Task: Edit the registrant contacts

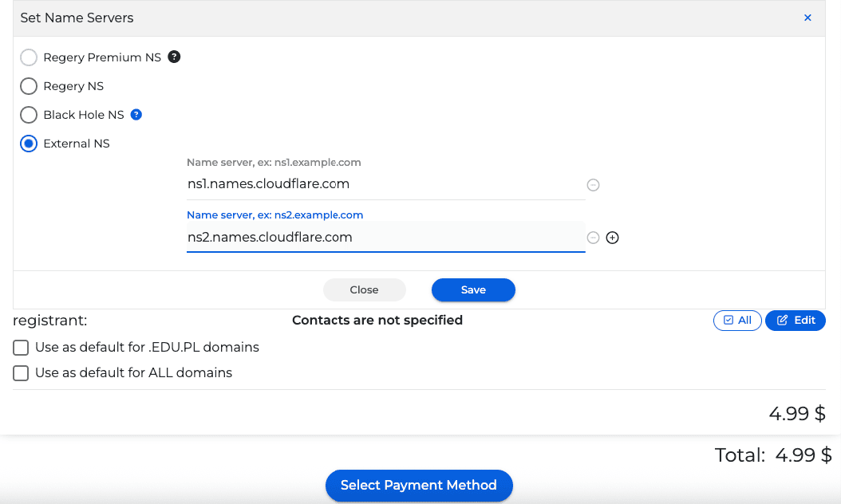Action: coord(796,320)
